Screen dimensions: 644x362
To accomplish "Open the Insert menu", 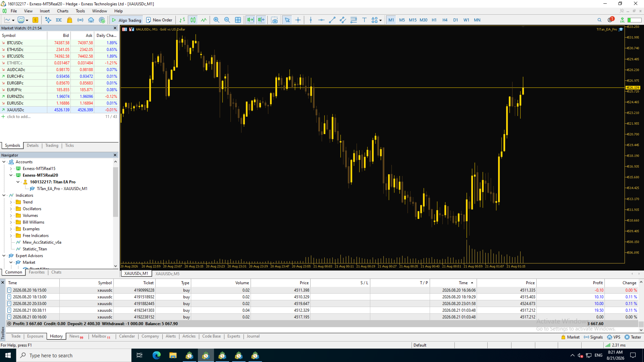I will [x=45, y=11].
